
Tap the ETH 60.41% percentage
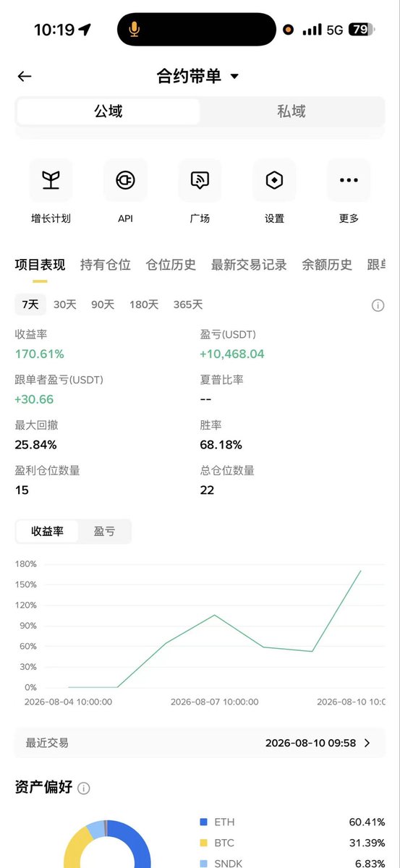click(366, 822)
